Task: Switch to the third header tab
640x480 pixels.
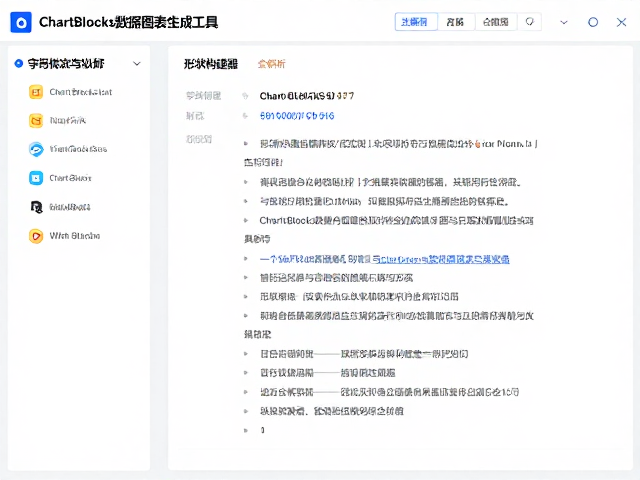Action: pos(496,22)
